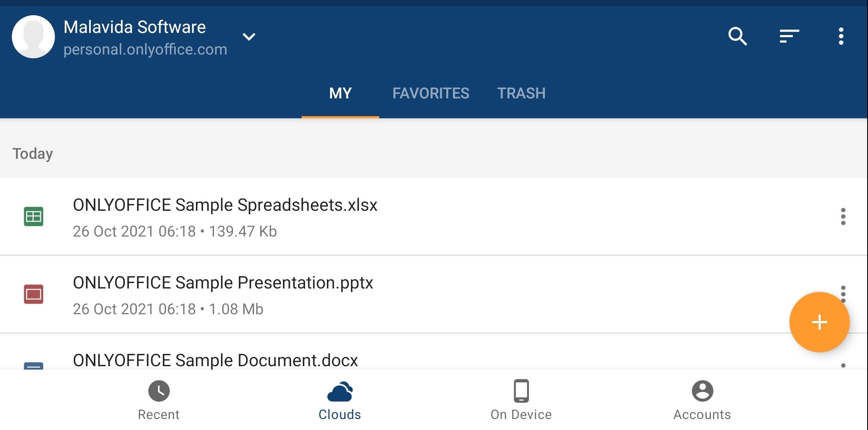This screenshot has width=868, height=430.
Task: Open the header overflow menu
Action: 841,36
